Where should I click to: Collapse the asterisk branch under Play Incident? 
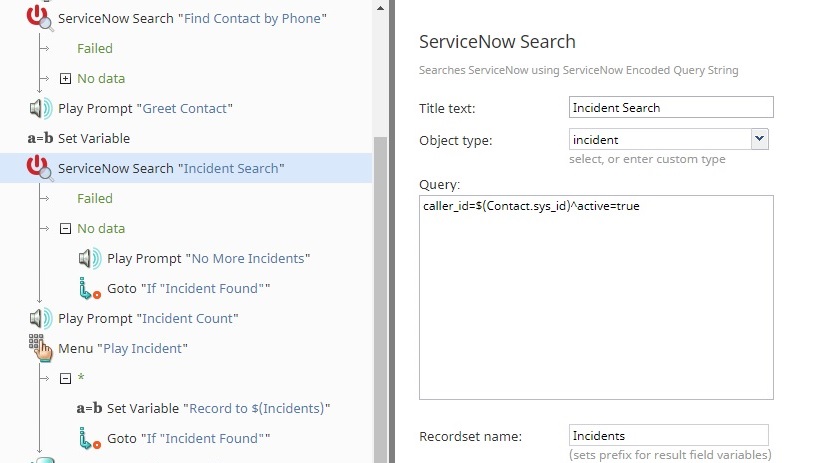coord(65,379)
